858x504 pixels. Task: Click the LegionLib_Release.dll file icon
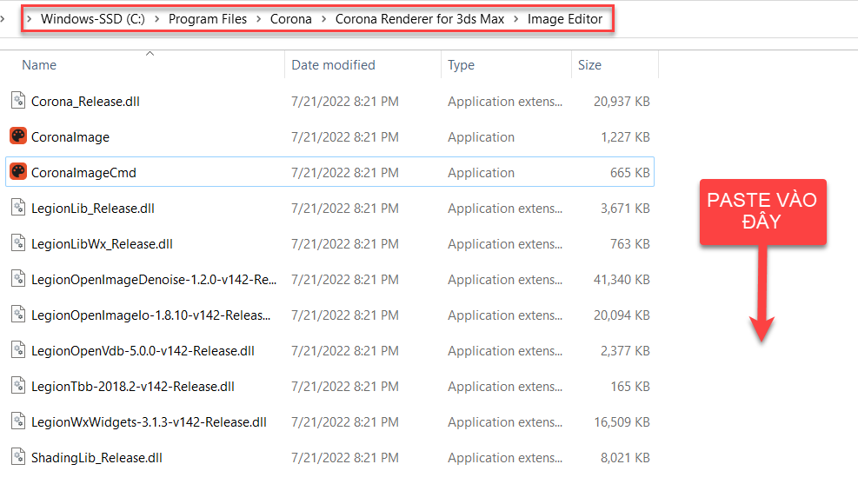18,208
